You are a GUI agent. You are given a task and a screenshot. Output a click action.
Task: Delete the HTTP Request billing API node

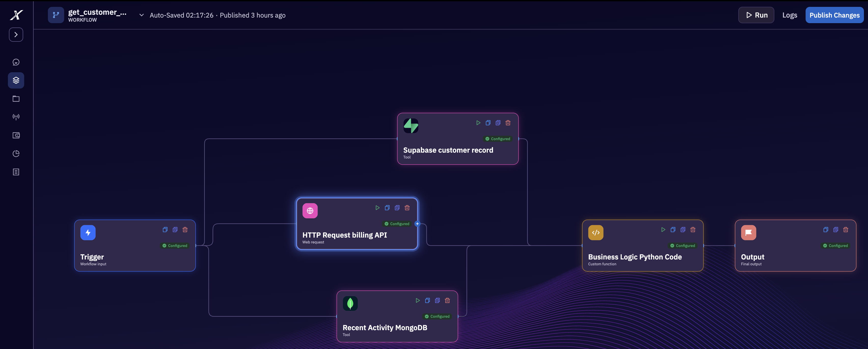point(407,208)
